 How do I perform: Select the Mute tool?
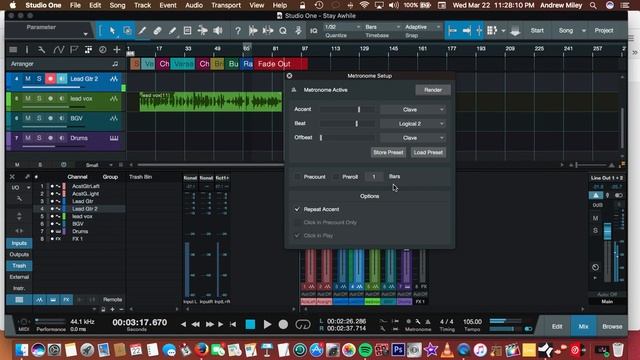tap(187, 31)
